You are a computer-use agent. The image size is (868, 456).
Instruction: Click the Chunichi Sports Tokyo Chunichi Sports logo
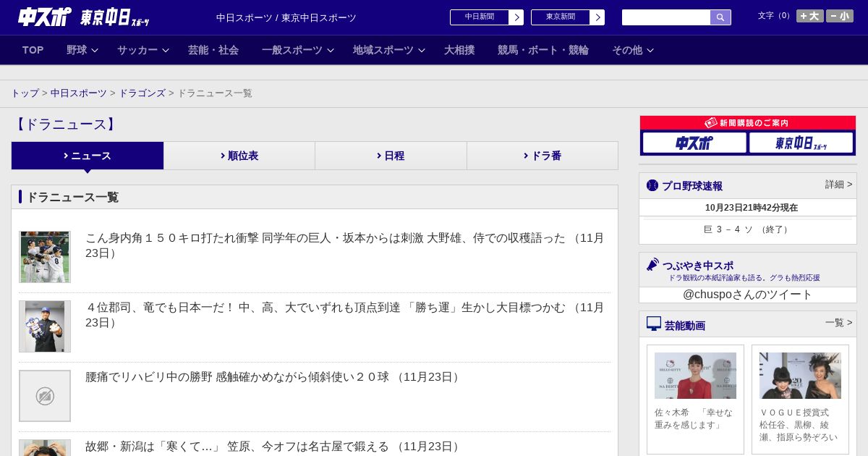pos(83,17)
